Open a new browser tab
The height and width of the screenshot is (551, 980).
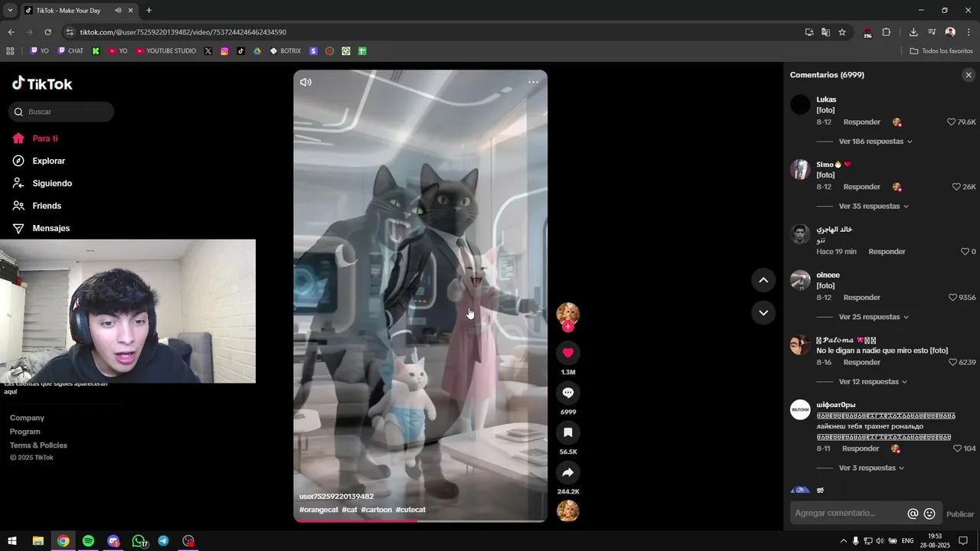click(149, 11)
